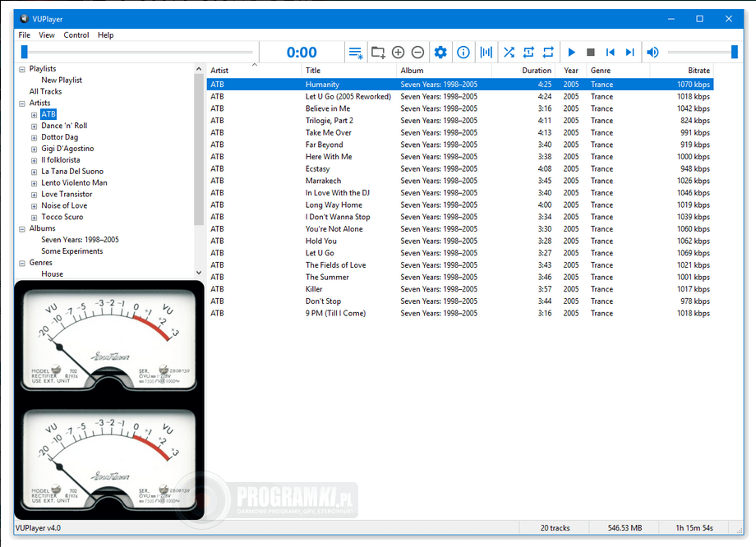Collapse the Playlists tree node

point(22,69)
